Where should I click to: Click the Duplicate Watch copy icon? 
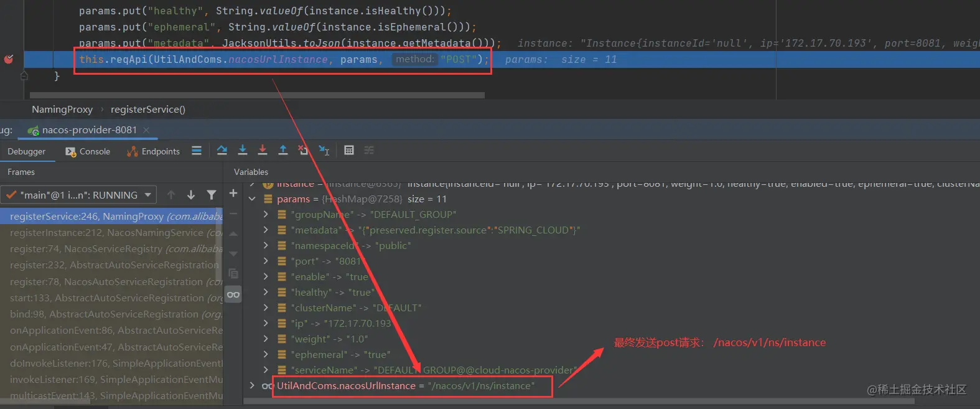pyautogui.click(x=233, y=274)
